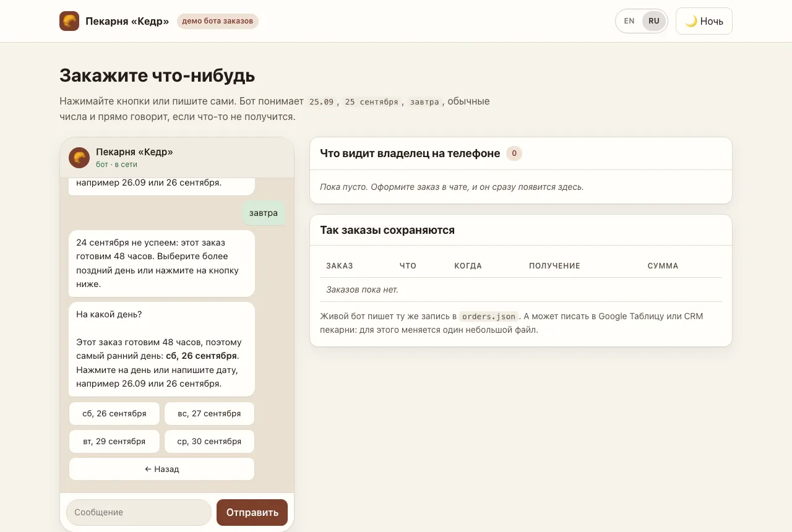Select the RU language option

654,21
